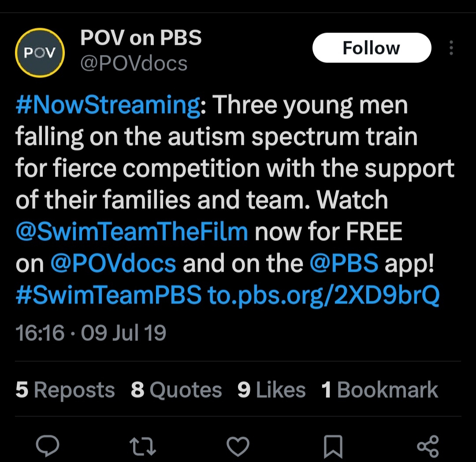Viewport: 476px width, 462px height.
Task: Open the POV profile avatar
Action: pos(40,53)
